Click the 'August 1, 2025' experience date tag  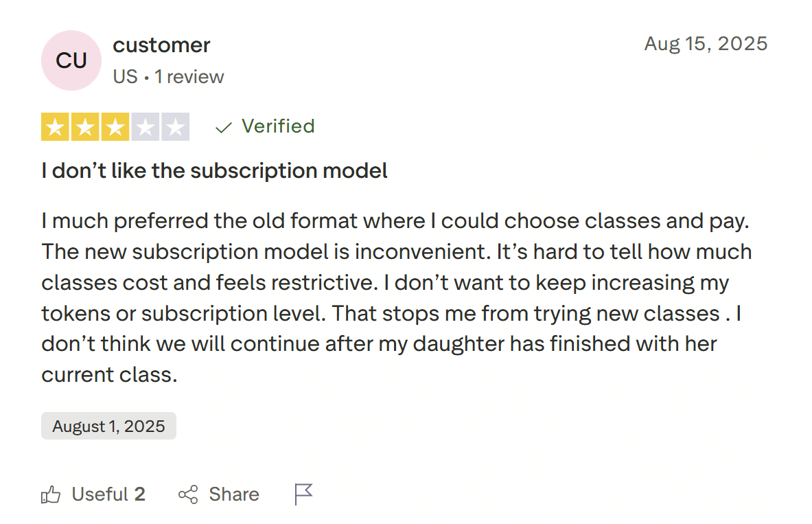108,426
